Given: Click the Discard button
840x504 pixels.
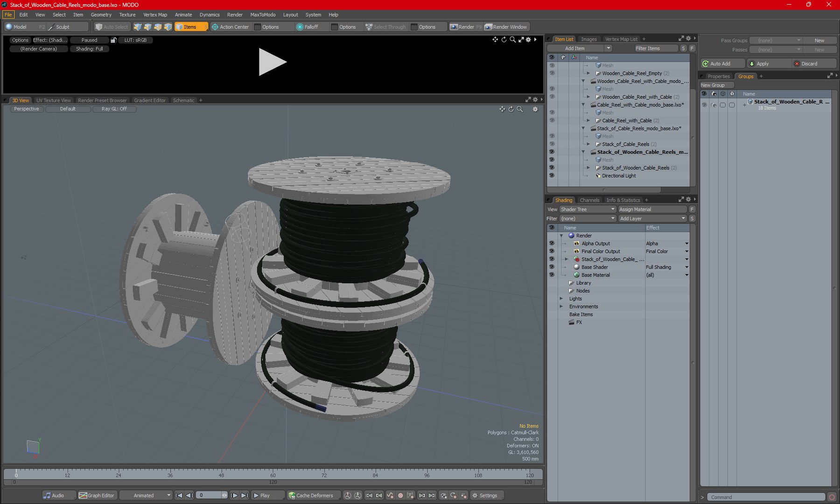Looking at the screenshot, I should [814, 63].
